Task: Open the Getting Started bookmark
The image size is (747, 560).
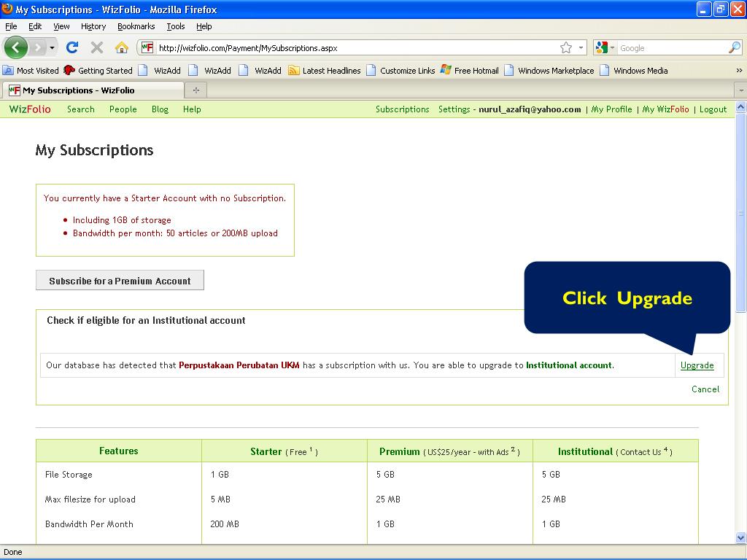Action: click(x=98, y=71)
